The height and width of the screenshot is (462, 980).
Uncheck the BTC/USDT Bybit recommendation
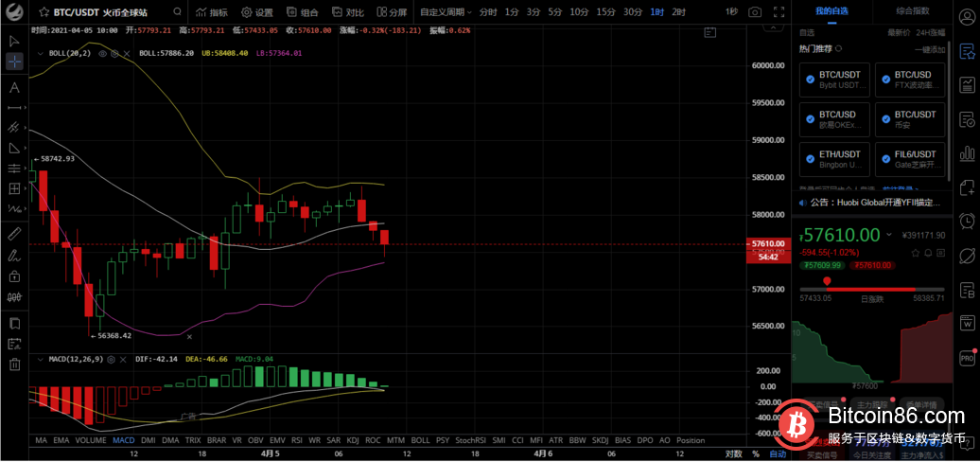click(810, 80)
